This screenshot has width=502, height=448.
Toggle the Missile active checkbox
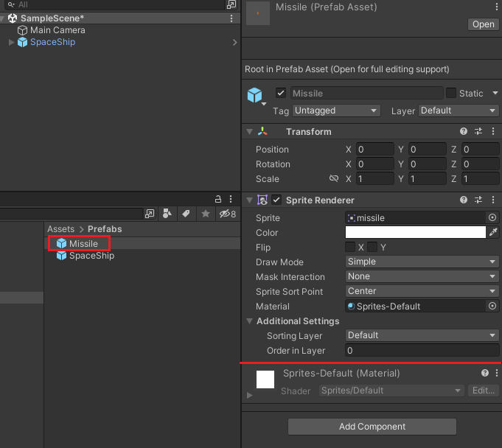[281, 93]
